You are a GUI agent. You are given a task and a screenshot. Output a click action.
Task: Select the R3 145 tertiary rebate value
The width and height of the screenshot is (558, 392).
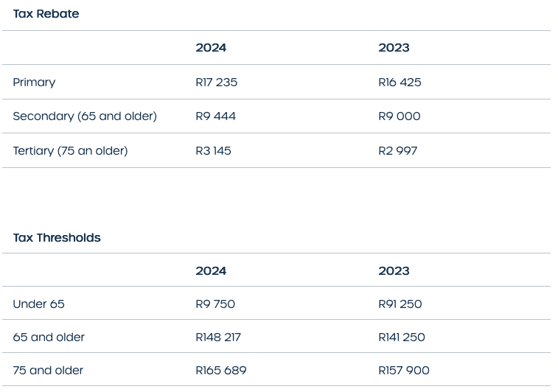(x=213, y=151)
